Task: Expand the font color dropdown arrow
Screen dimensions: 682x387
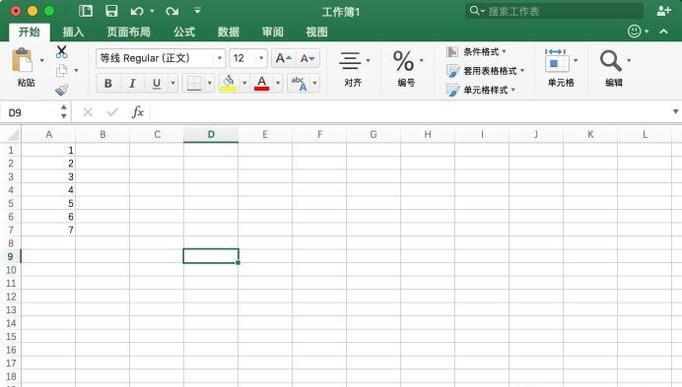Action: coord(278,83)
